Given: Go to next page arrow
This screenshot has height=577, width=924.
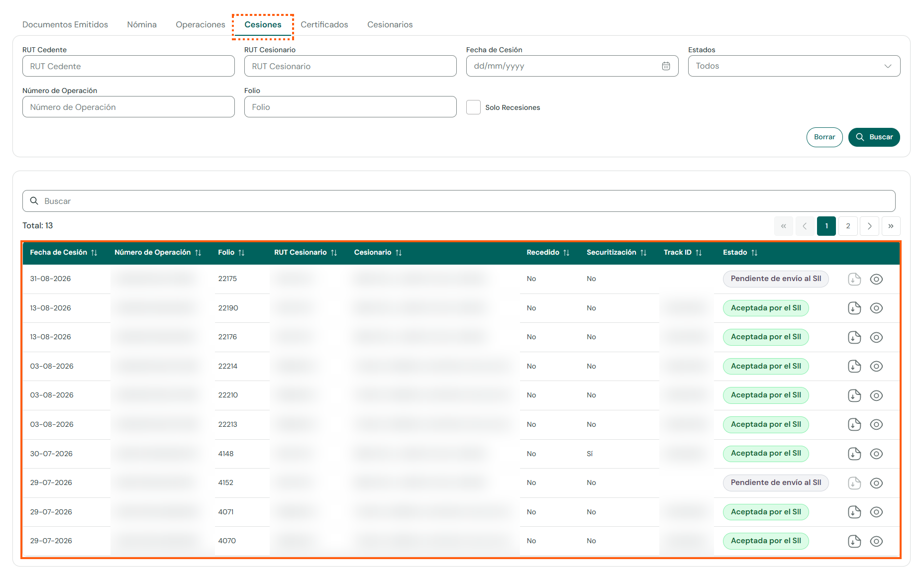Looking at the screenshot, I should (x=869, y=226).
